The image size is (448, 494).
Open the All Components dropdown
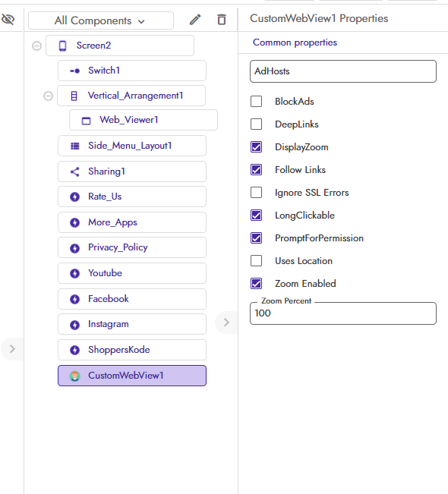tap(101, 20)
